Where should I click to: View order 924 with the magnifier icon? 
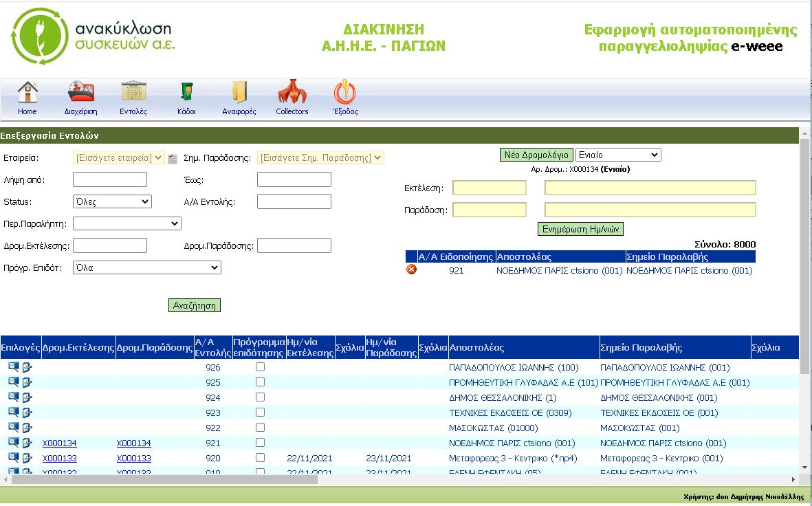coord(14,397)
